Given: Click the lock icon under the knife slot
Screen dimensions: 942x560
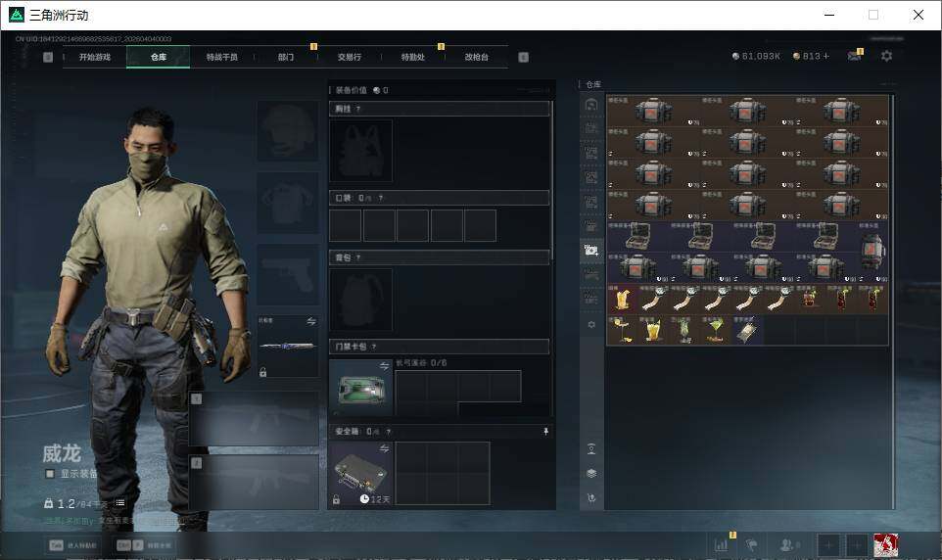Looking at the screenshot, I should tap(262, 373).
